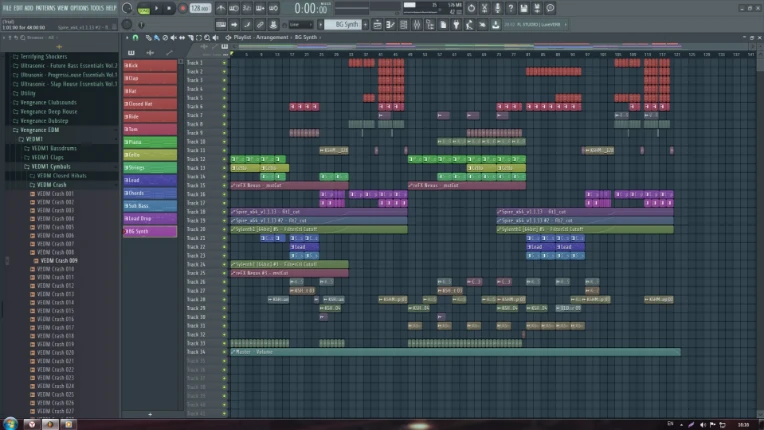
Task: Select the Lead Drop pattern in picker
Action: tap(150, 219)
